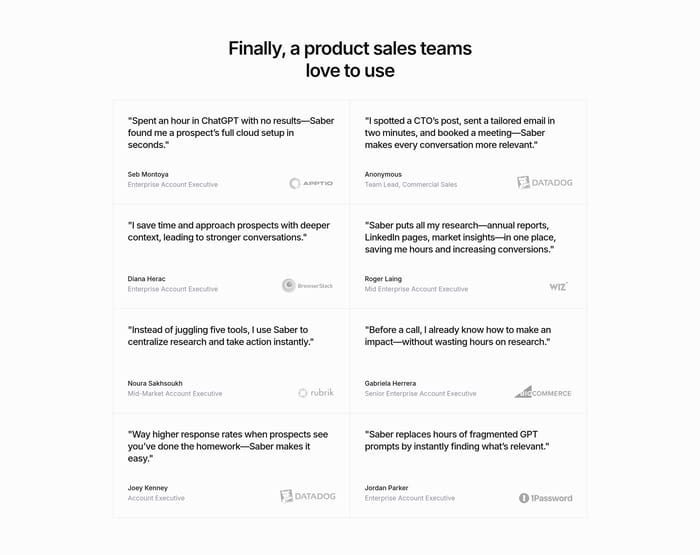Click the page heading about sales teams
Image resolution: width=700 pixels, height=555 pixels.
click(350, 59)
